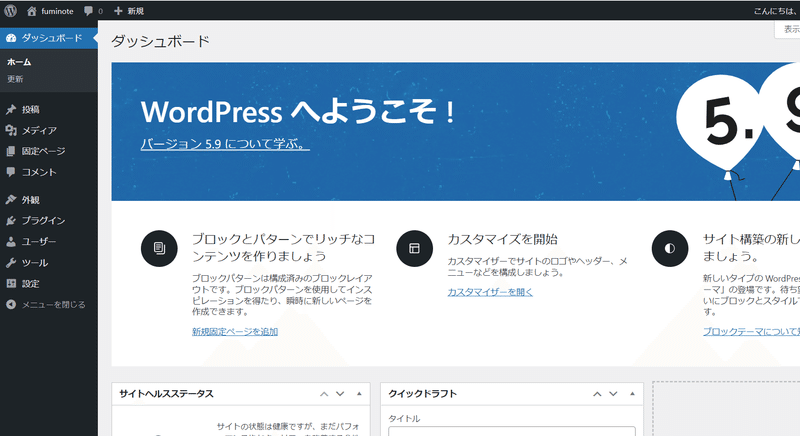Click the ツール wrench icon
The image size is (800, 436).
coord(11,263)
